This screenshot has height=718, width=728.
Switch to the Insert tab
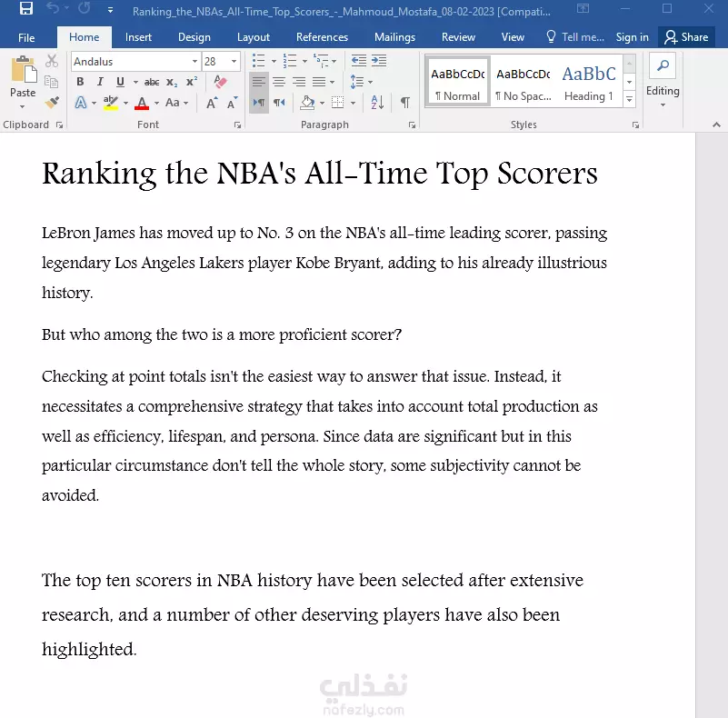[138, 37]
